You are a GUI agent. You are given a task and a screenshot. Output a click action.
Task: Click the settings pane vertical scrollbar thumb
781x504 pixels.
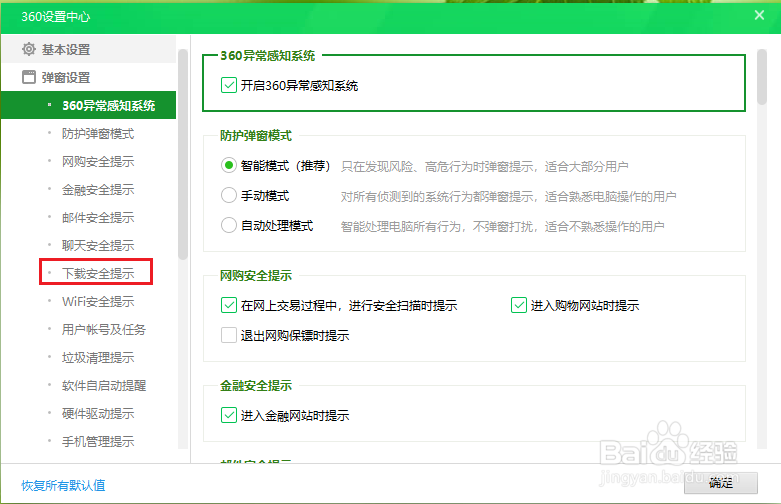762,77
